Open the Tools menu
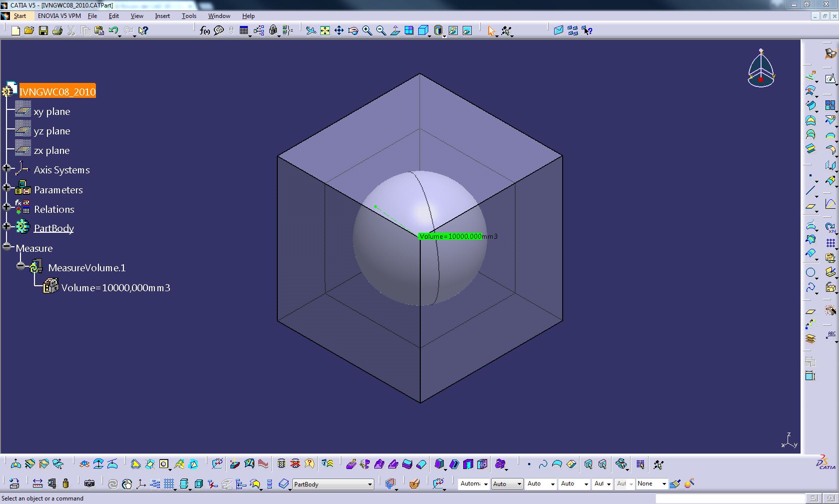The height and width of the screenshot is (504, 839). (189, 16)
